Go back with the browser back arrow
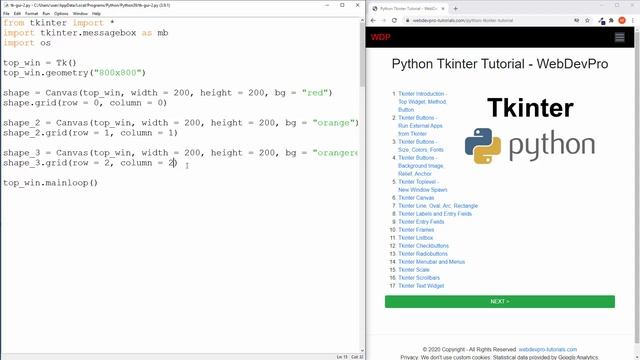Image resolution: width=640 pixels, height=360 pixels. click(373, 20)
